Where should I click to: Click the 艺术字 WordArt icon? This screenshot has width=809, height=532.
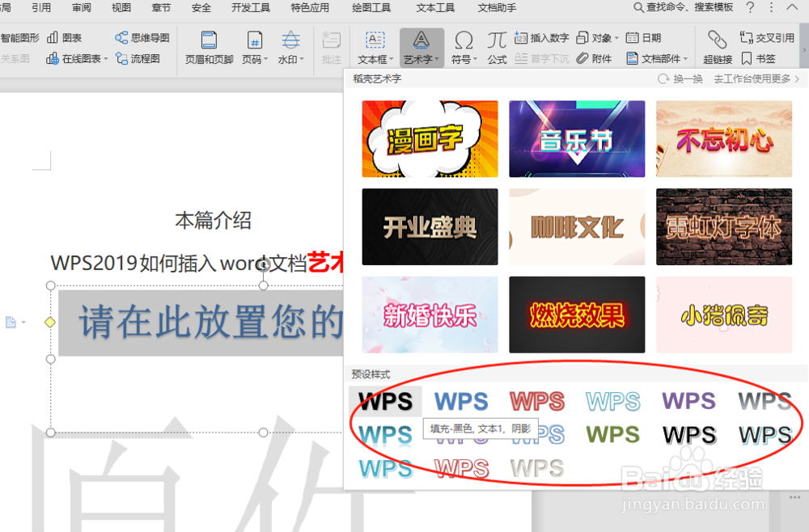point(421,40)
